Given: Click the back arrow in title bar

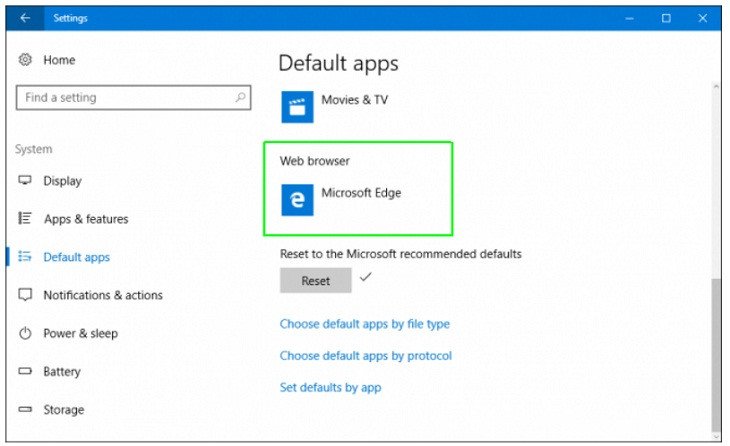Looking at the screenshot, I should click(25, 18).
